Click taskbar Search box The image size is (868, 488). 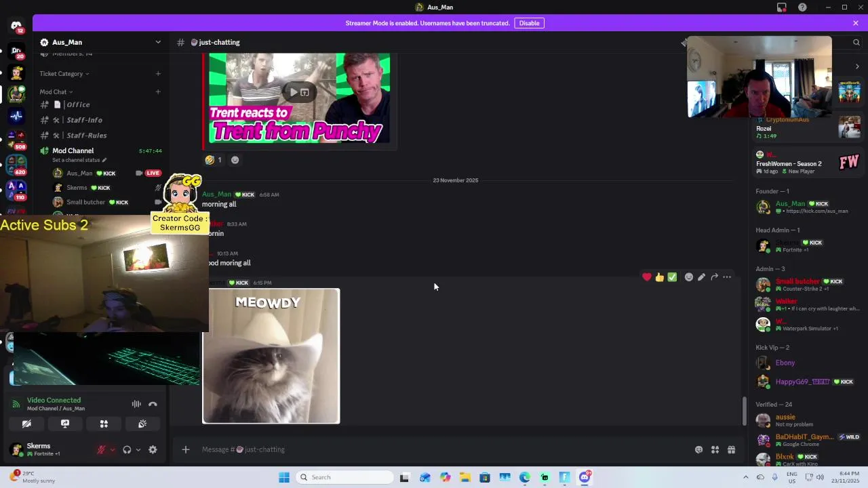(x=344, y=477)
